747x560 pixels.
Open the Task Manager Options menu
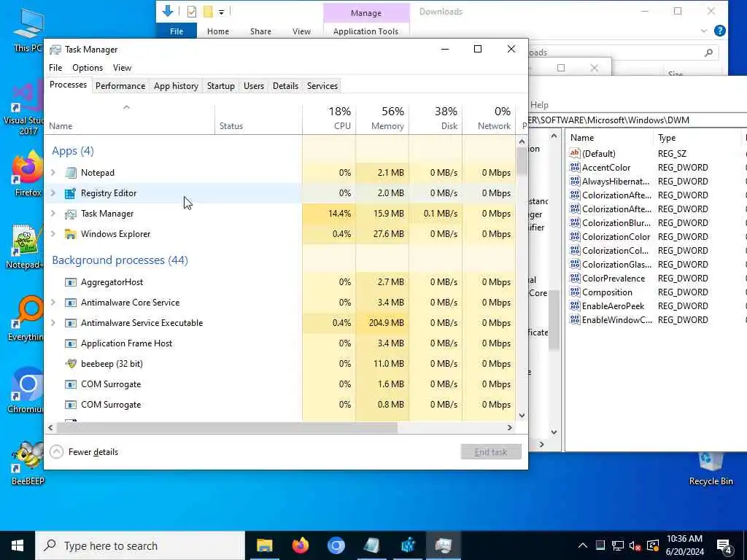88,68
